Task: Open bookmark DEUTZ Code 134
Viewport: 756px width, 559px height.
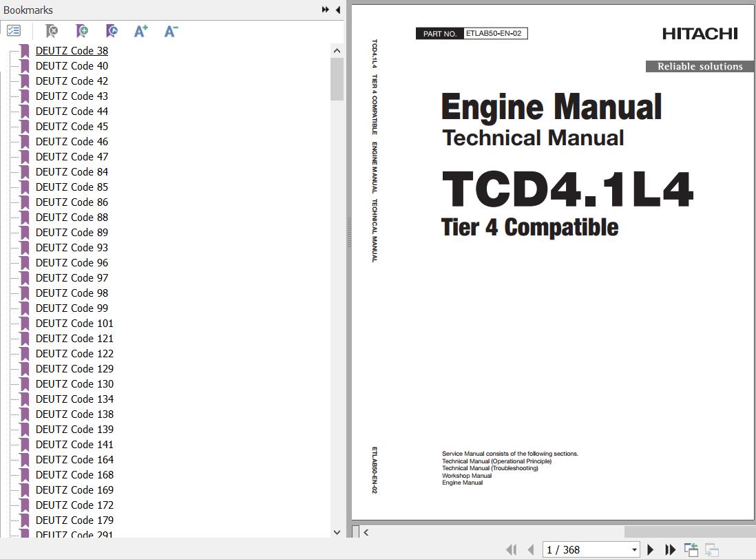Action: (x=74, y=399)
